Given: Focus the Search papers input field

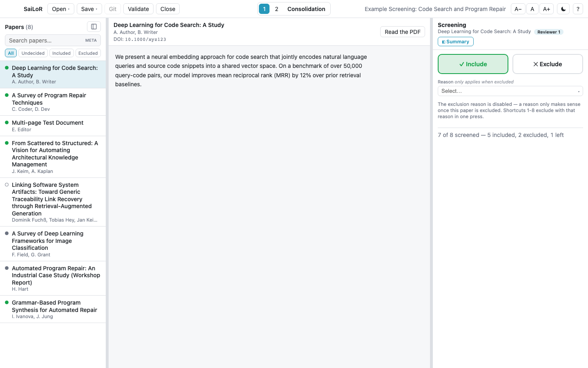Looking at the screenshot, I should click(53, 40).
